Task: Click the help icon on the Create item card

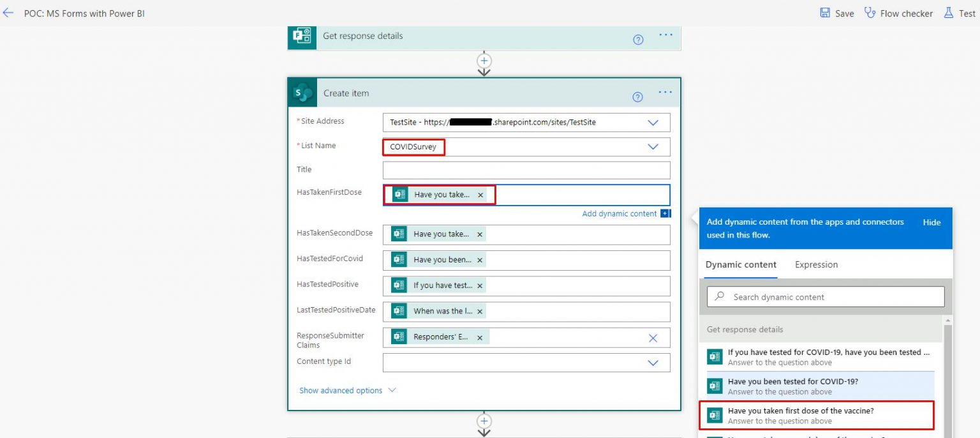Action: click(x=637, y=96)
